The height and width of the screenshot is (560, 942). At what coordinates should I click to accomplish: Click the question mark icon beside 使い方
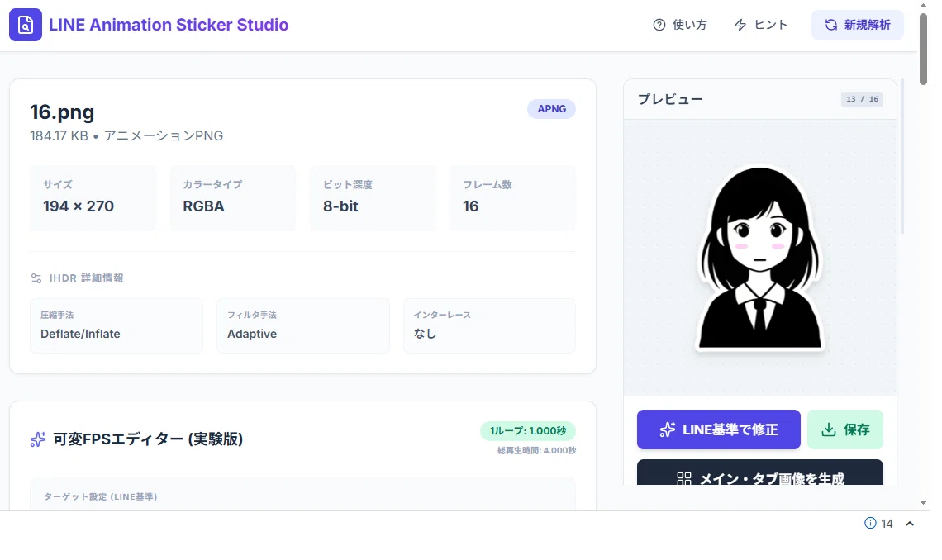click(659, 25)
